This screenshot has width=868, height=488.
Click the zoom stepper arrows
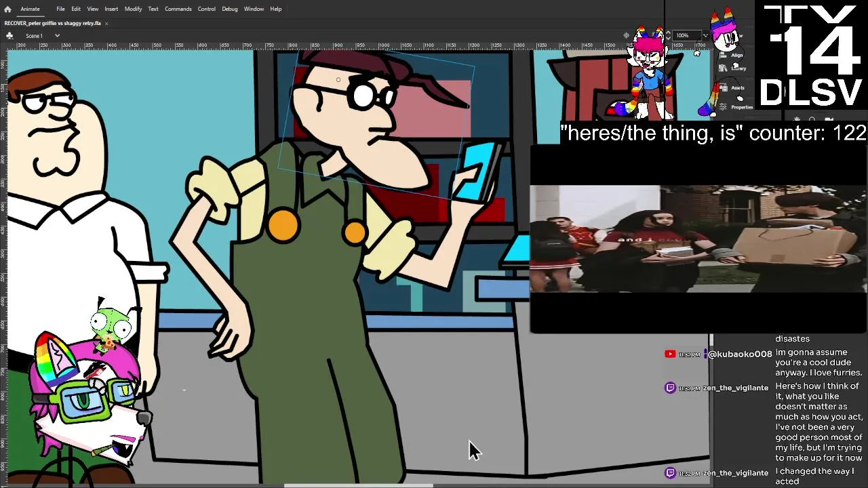coord(669,35)
